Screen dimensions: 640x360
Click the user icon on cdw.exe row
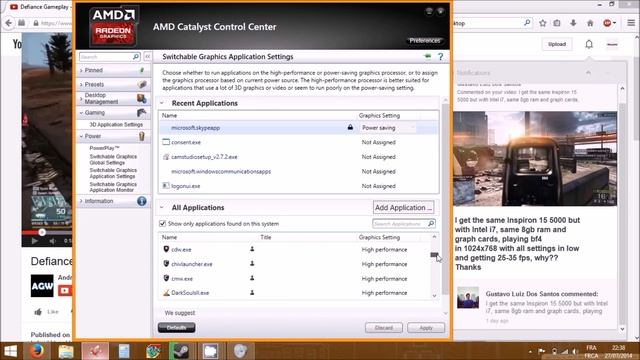click(x=252, y=249)
